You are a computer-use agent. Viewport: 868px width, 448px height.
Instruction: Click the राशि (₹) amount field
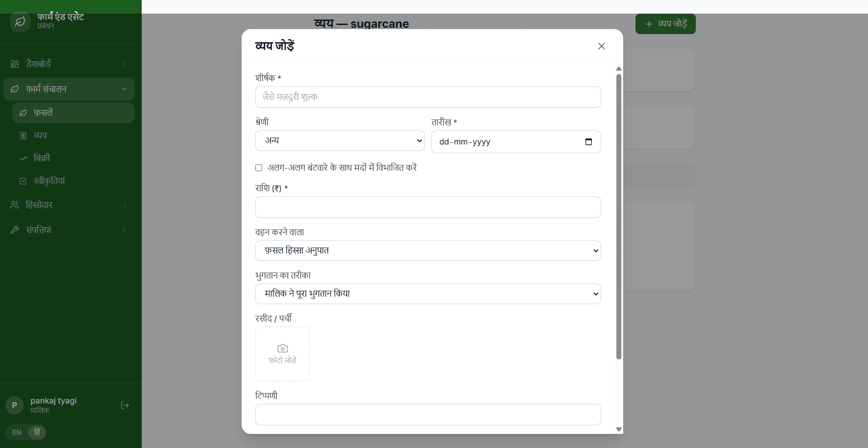pyautogui.click(x=428, y=207)
